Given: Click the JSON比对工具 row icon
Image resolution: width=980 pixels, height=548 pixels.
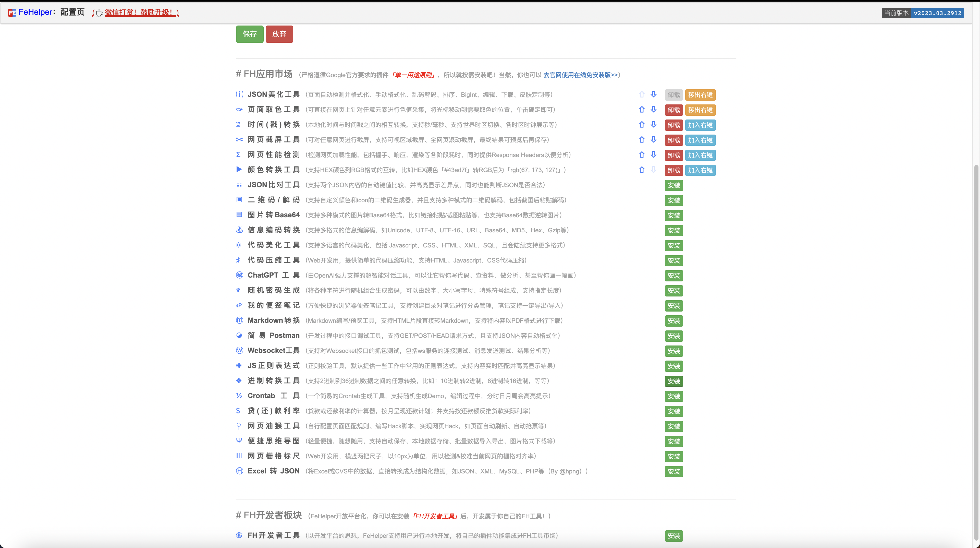Looking at the screenshot, I should click(239, 185).
